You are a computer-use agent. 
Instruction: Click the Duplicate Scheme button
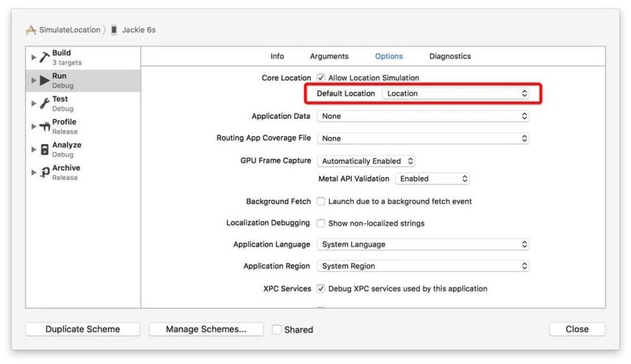(x=83, y=329)
